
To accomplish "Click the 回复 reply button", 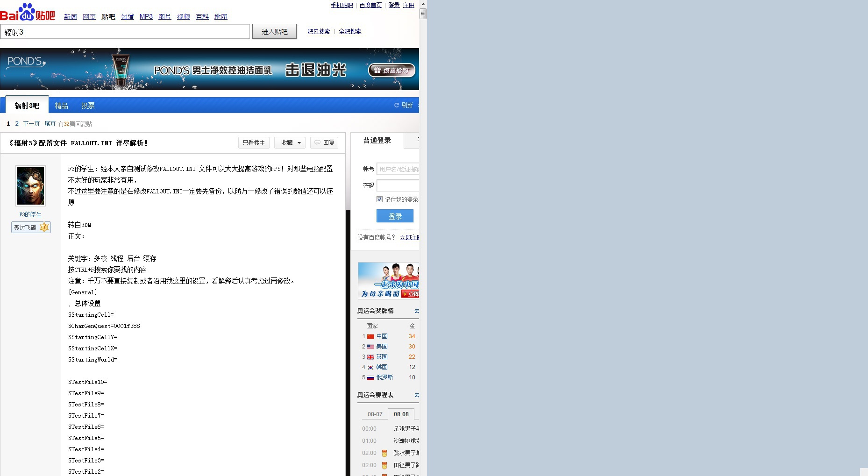I will (x=324, y=143).
